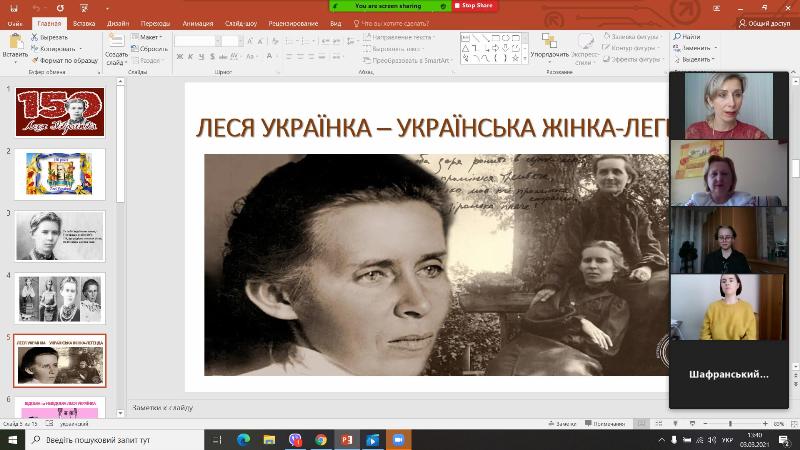The width and height of the screenshot is (800, 450).
Task: Toggle Comments (Примечания) pane in status bar
Action: pos(607,424)
